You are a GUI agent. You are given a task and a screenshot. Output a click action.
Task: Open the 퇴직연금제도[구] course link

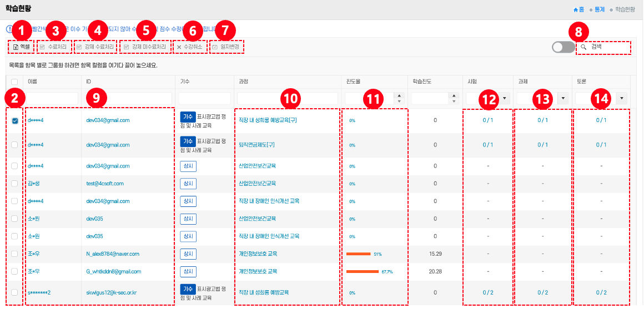pos(258,145)
